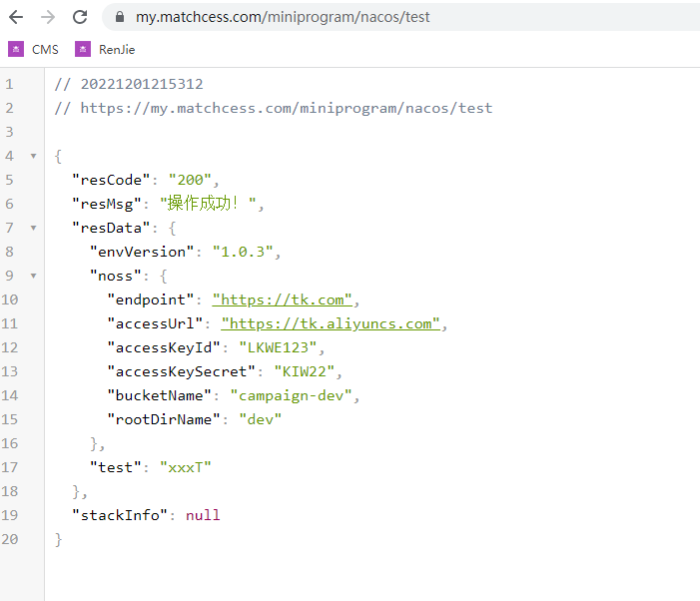This screenshot has height=601, width=700.
Task: Click the padlock site info icon
Action: pyautogui.click(x=120, y=17)
